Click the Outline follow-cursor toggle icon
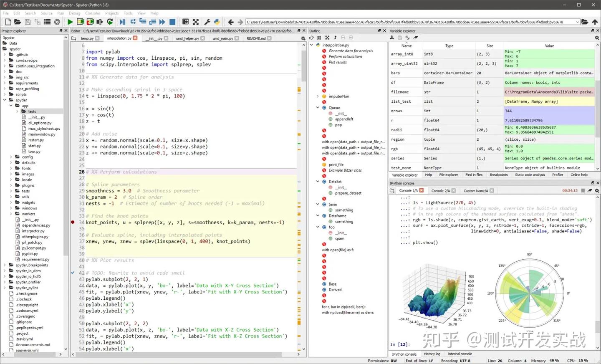The height and width of the screenshot is (364, 601). pyautogui.click(x=311, y=38)
